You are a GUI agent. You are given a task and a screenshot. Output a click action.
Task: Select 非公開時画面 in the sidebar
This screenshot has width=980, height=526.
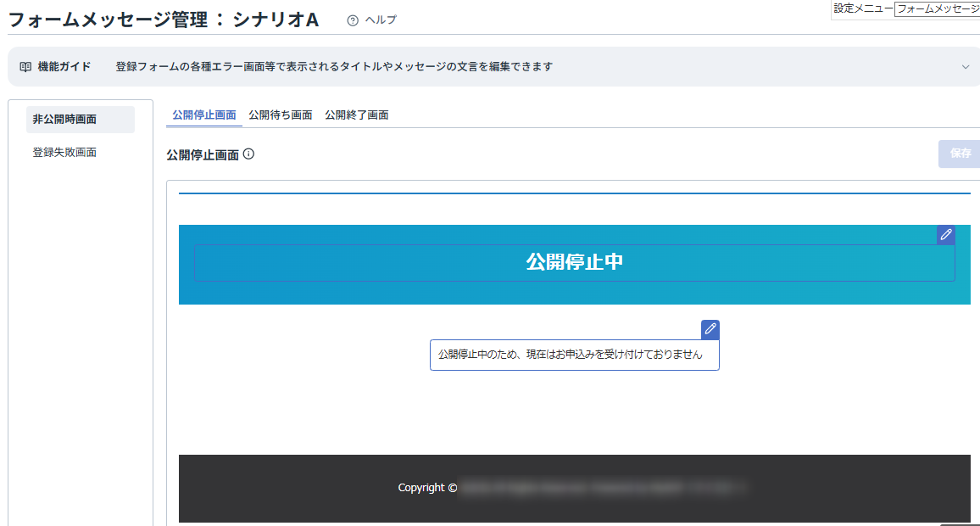(x=66, y=120)
